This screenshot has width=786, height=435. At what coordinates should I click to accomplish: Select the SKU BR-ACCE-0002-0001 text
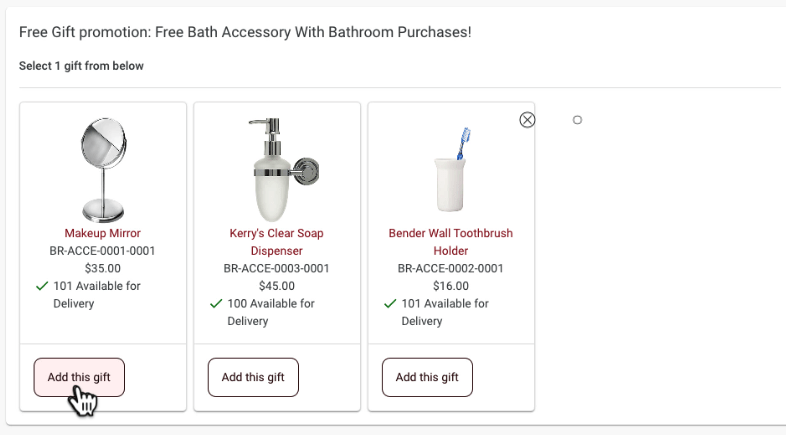451,268
